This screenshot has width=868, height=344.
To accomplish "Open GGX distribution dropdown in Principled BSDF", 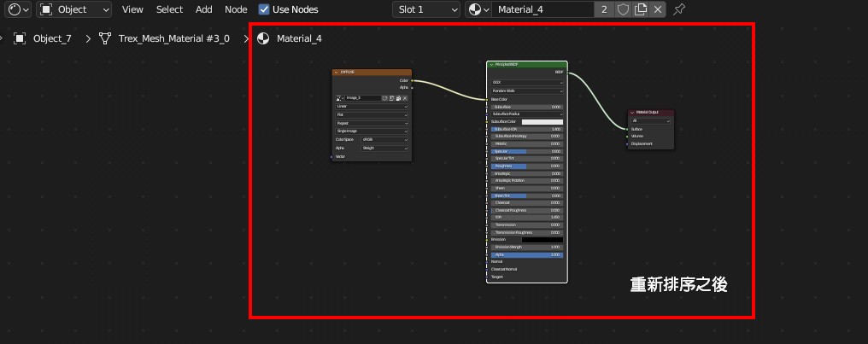I will [x=526, y=82].
